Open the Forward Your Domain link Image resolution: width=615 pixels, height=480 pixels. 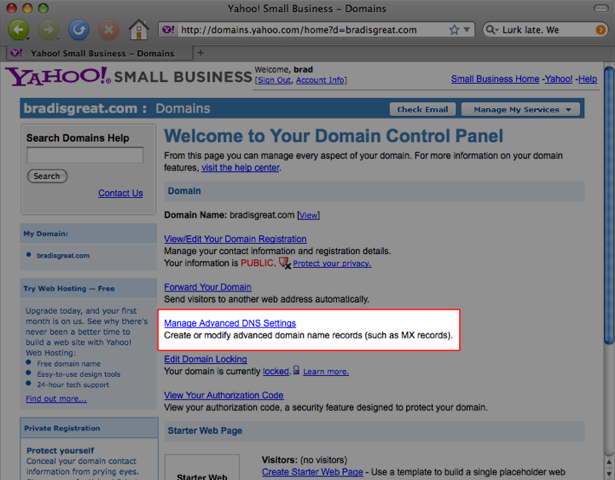(x=207, y=287)
